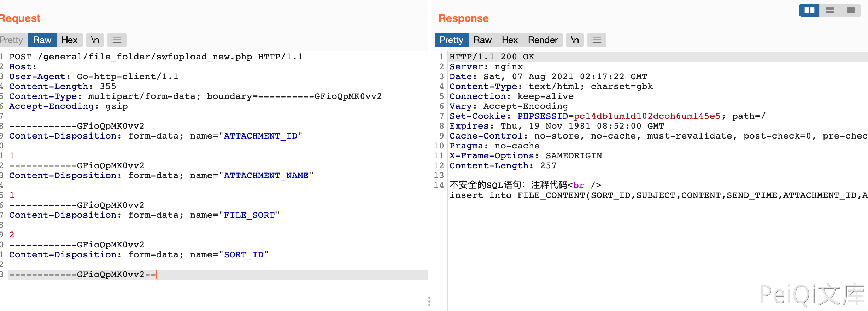Click the Server nginx response header

[486, 66]
